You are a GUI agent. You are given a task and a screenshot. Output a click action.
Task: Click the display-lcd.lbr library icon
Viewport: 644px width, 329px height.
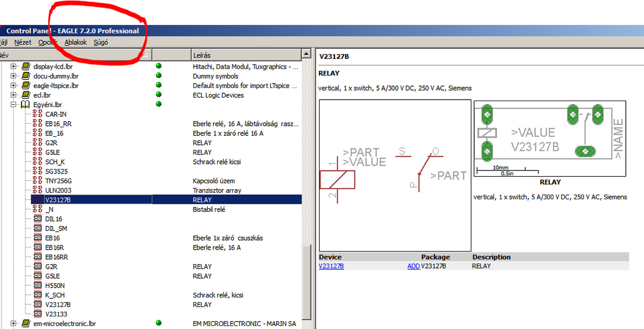click(26, 66)
